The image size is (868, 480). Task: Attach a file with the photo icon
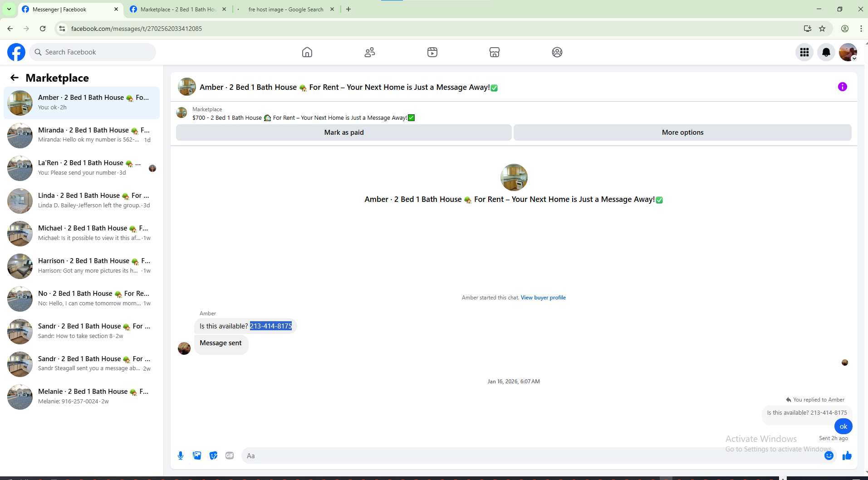(x=197, y=456)
